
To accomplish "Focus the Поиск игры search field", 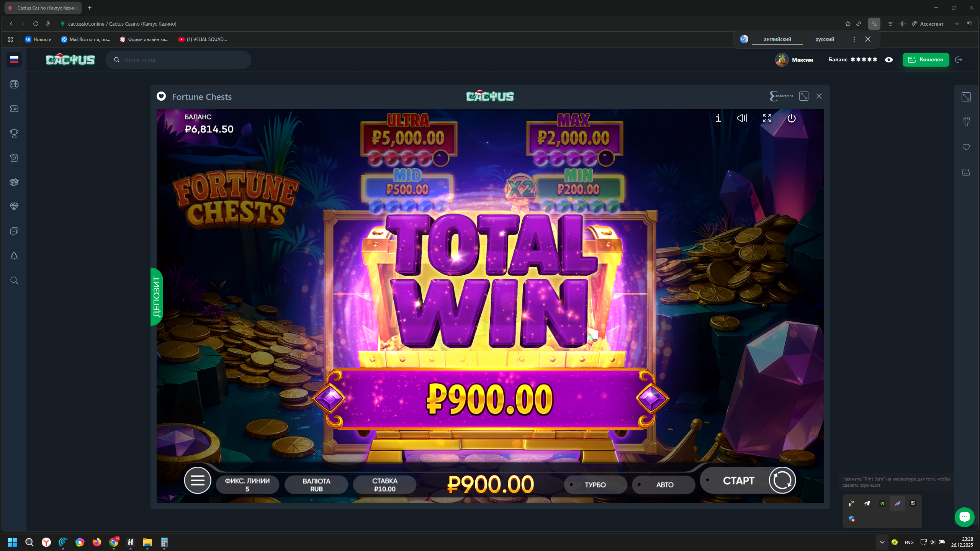I will coord(178,60).
